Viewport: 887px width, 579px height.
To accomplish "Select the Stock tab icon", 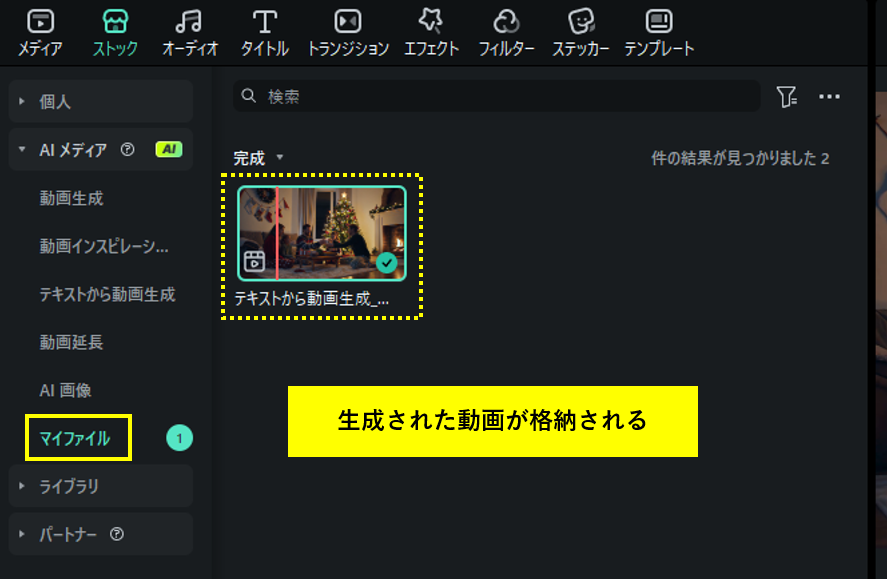I will pyautogui.click(x=115, y=22).
